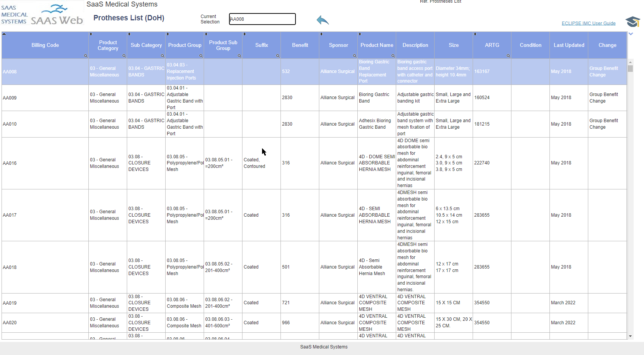
Task: Open the graduation cap help icon
Action: pos(632,22)
